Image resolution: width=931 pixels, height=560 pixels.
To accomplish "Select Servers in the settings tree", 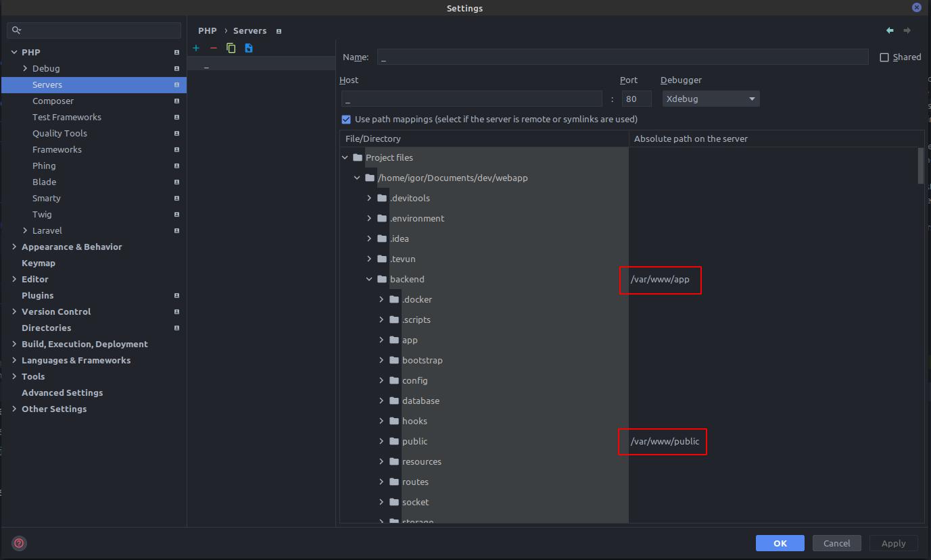I will coord(94,84).
